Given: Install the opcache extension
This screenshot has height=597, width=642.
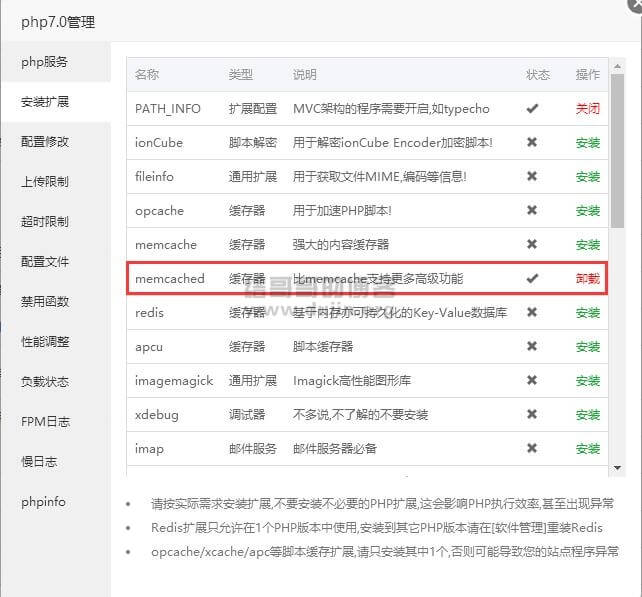Looking at the screenshot, I should point(588,210).
